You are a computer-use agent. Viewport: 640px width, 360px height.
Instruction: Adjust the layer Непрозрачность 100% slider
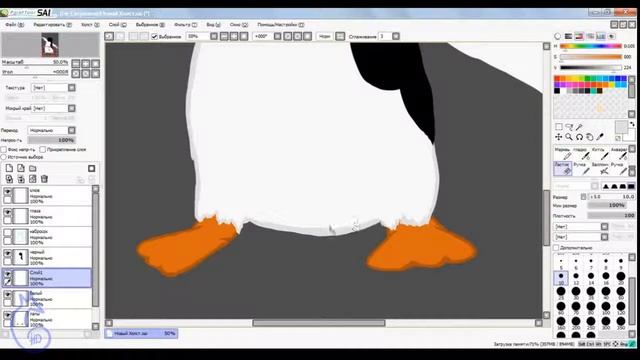52,140
